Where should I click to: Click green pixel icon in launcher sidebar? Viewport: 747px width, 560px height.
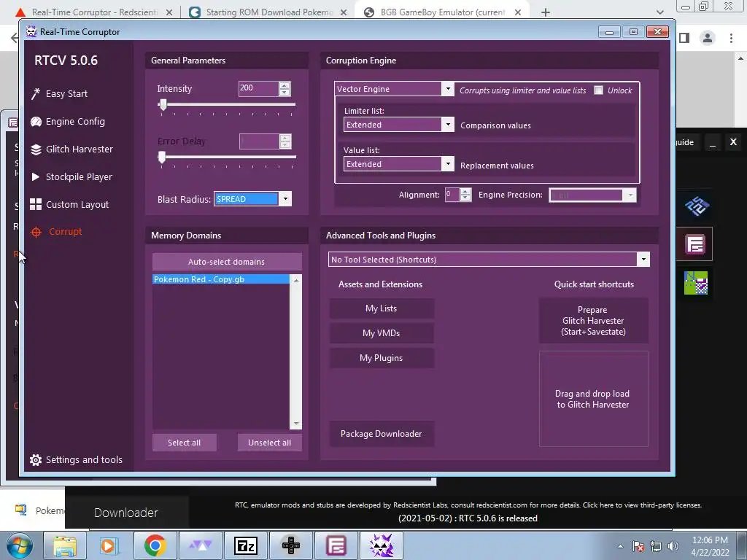click(695, 283)
